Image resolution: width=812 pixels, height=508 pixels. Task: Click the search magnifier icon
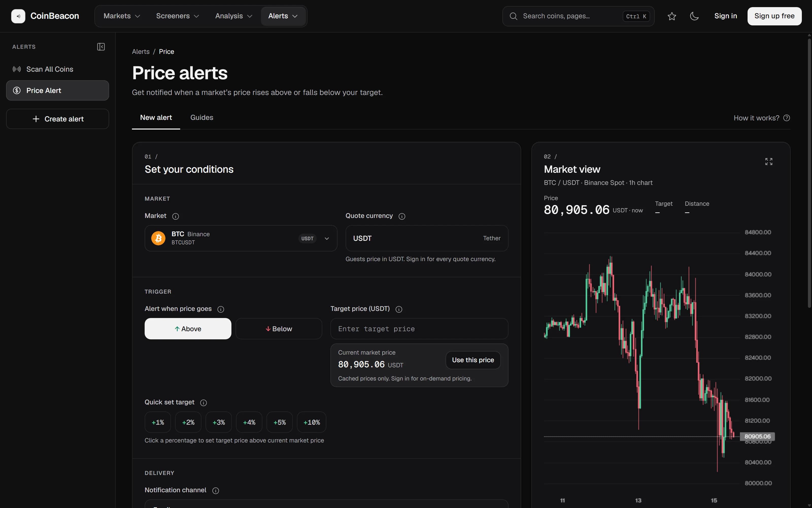(513, 16)
